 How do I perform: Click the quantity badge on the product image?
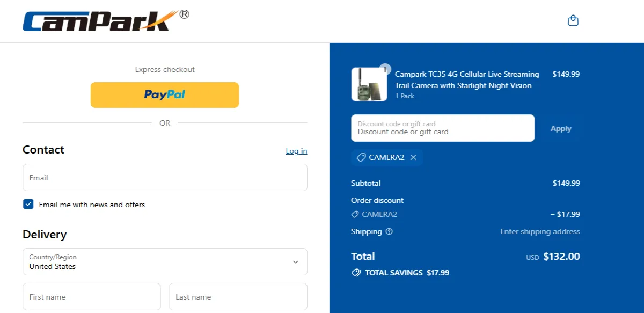(x=385, y=70)
